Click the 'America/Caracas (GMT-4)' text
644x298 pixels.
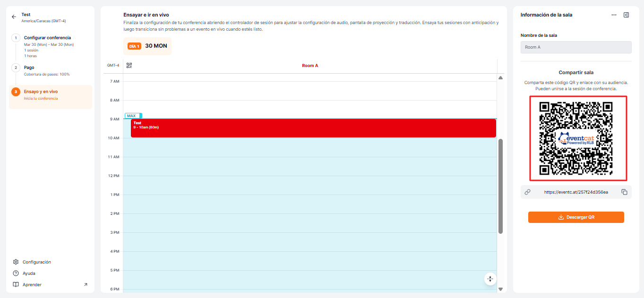(x=43, y=21)
